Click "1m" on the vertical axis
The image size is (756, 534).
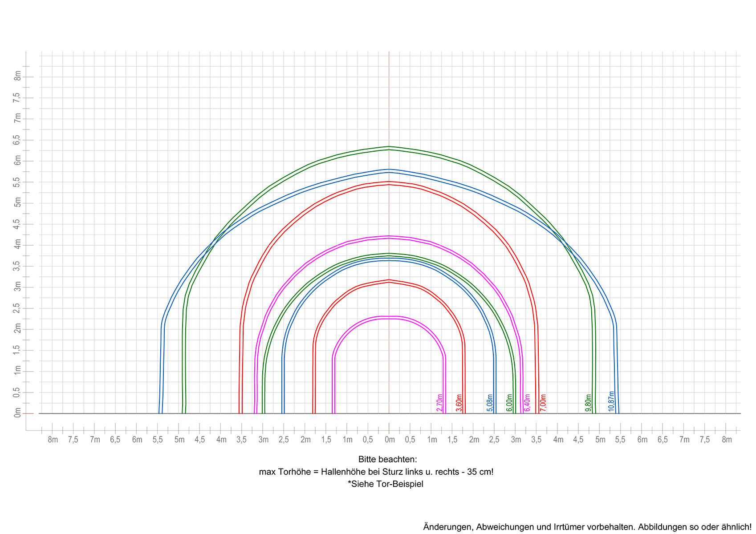click(x=17, y=370)
